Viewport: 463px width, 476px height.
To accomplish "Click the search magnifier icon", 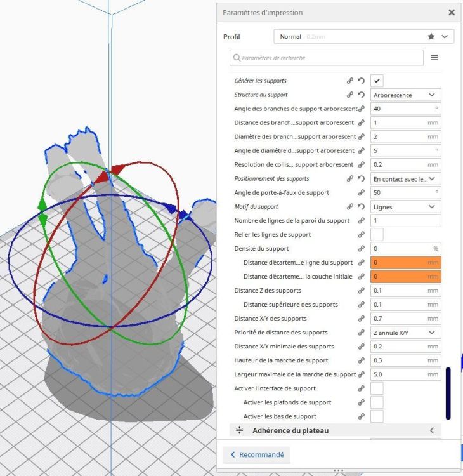I will 237,58.
